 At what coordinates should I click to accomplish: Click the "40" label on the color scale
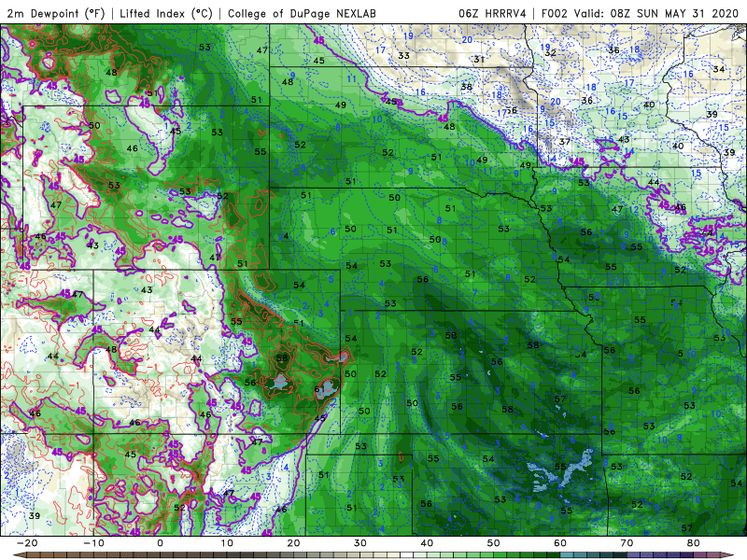tap(427, 543)
